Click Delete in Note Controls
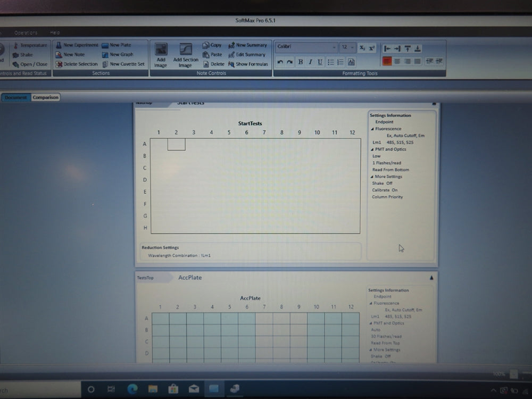532x399 pixels. [214, 64]
